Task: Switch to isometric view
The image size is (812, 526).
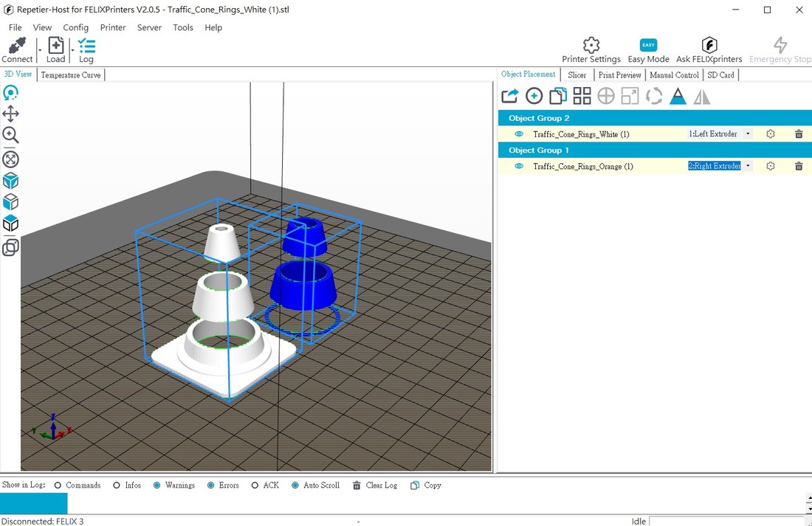Action: tap(10, 180)
